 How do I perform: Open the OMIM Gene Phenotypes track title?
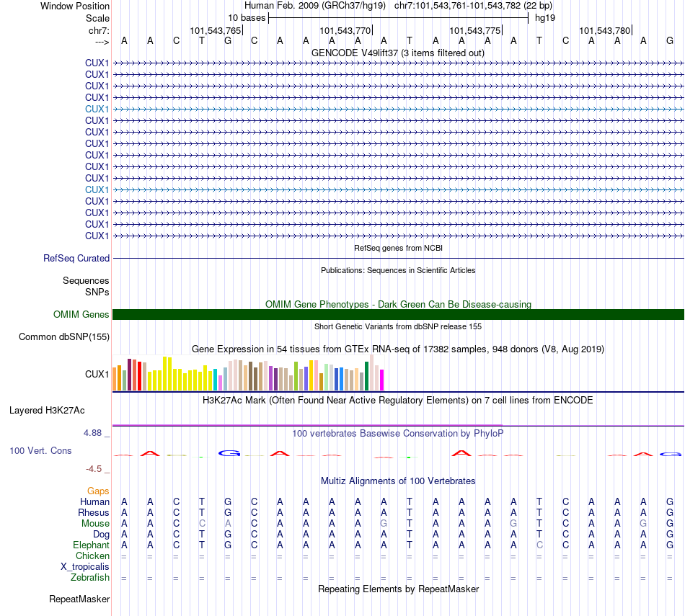pos(398,304)
